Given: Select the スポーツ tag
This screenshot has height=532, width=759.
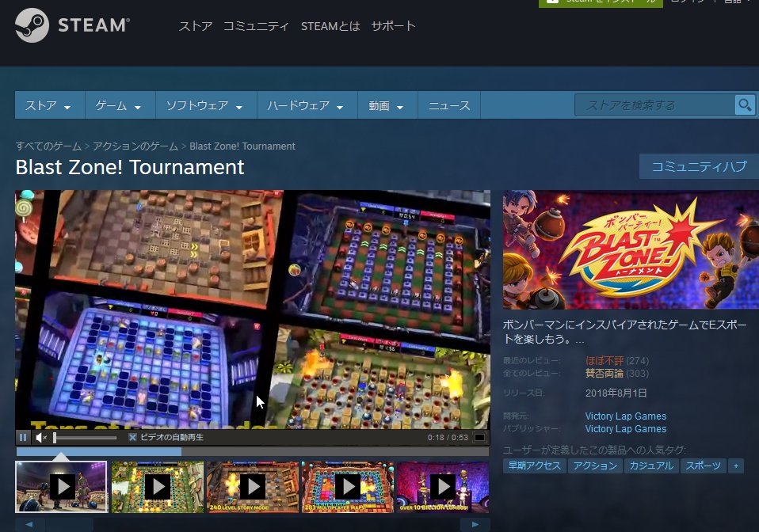Looking at the screenshot, I should tap(703, 465).
